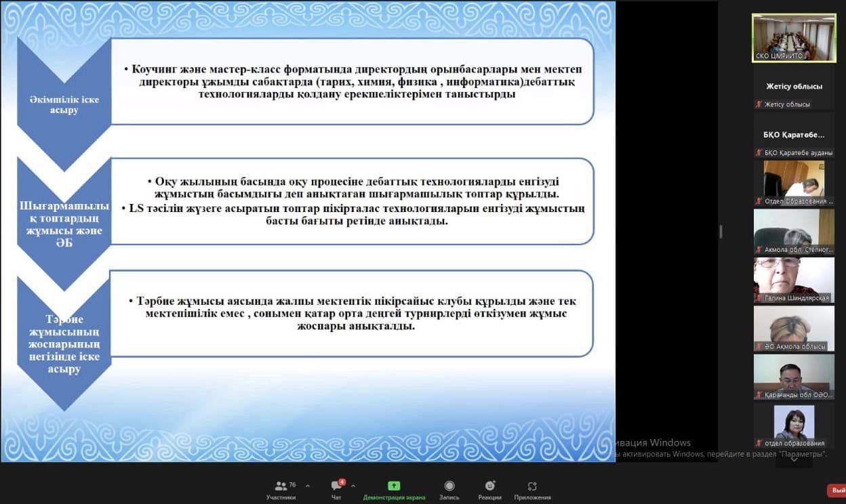Click the bullet starting Коучинг және мастер-класс

point(352,82)
